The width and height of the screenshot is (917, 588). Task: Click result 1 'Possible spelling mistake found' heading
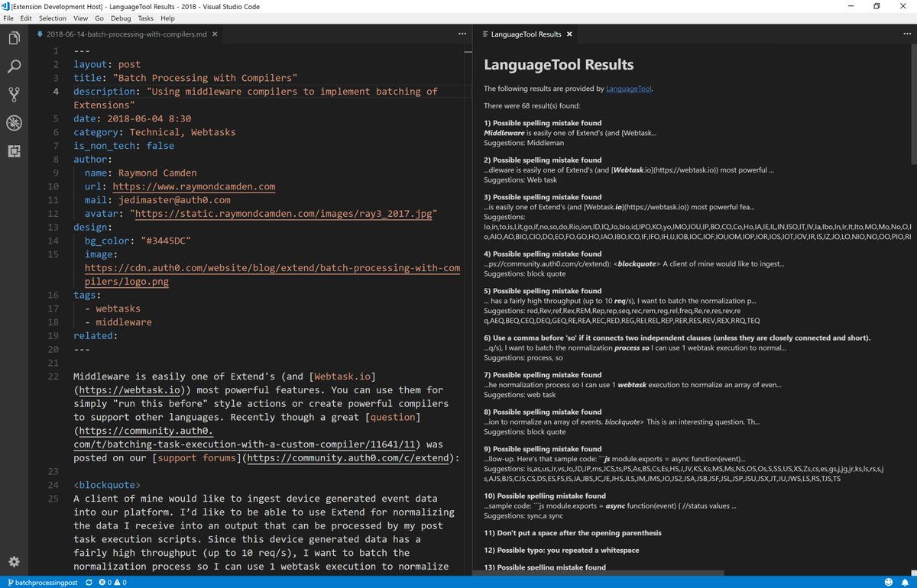(543, 123)
